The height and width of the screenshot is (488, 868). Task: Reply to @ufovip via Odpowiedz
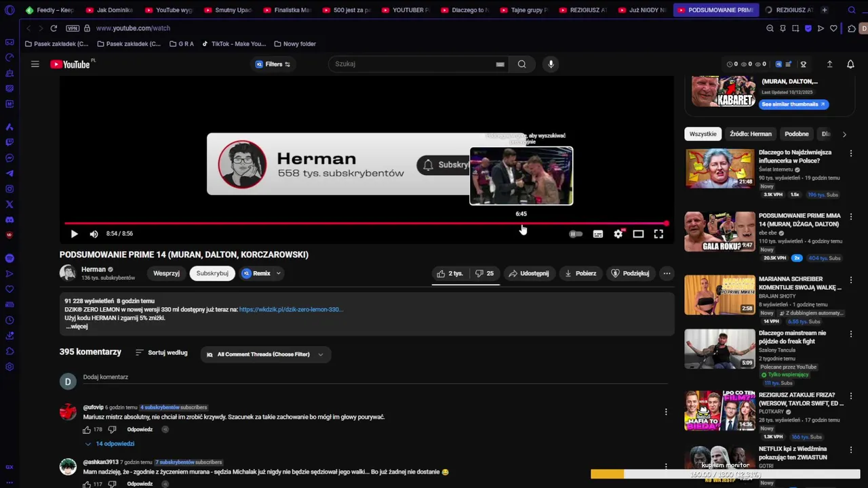140,430
